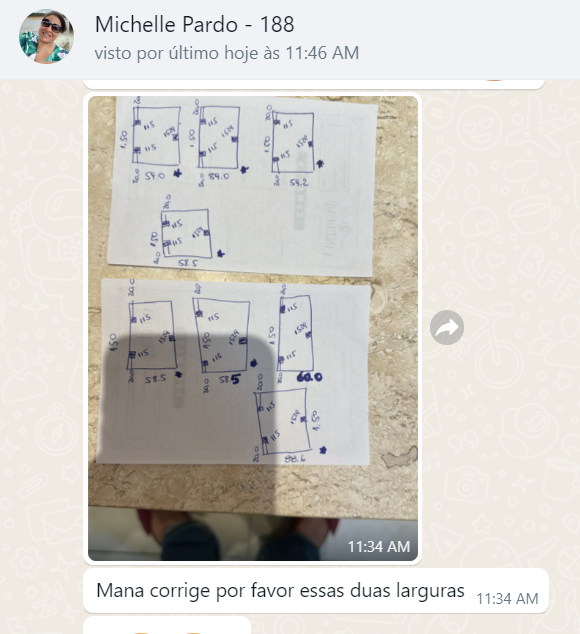
Task: Click the partially visible message bubble at bottom
Action: point(167,626)
